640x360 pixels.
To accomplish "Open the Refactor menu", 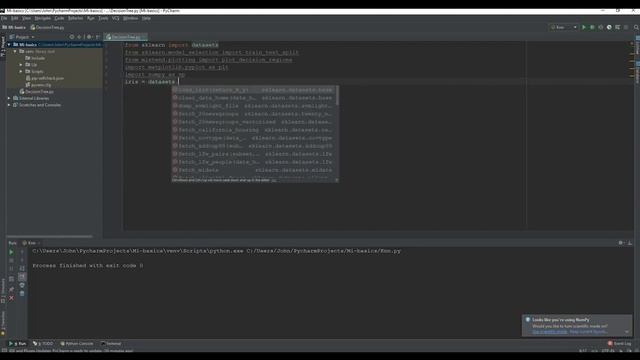I will [75, 18].
